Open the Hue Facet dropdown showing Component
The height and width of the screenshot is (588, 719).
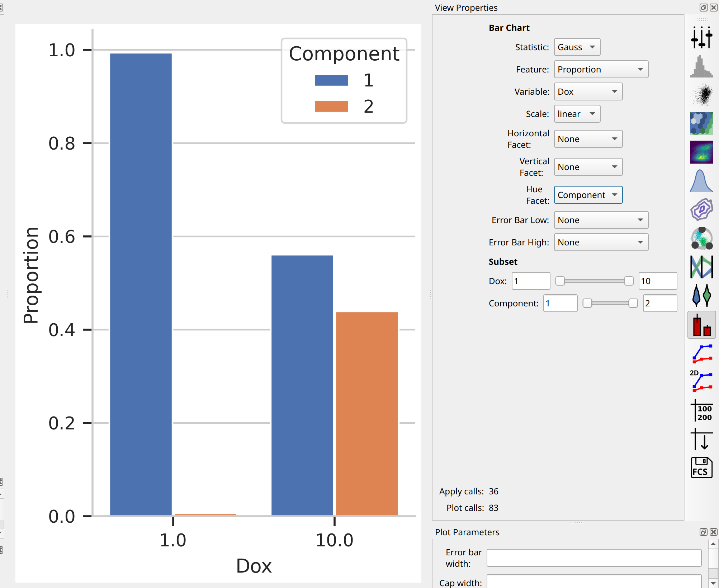click(x=588, y=195)
